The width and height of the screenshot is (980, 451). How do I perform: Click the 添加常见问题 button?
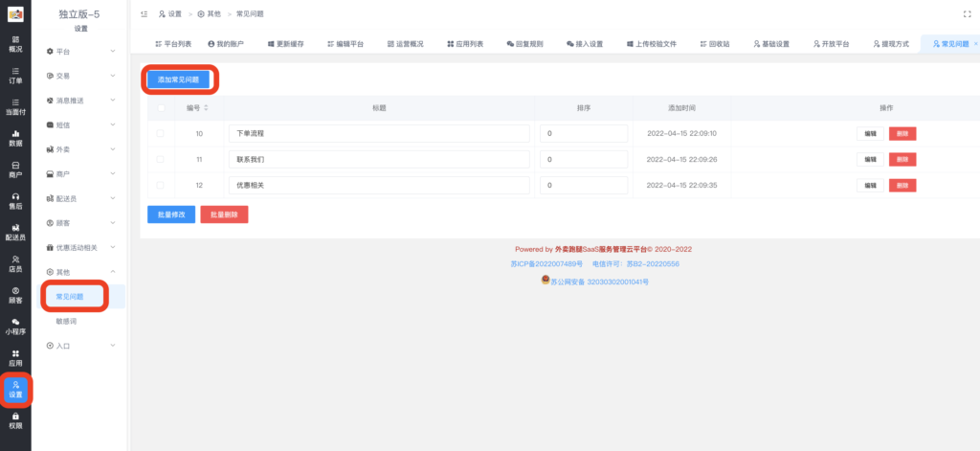pos(178,79)
